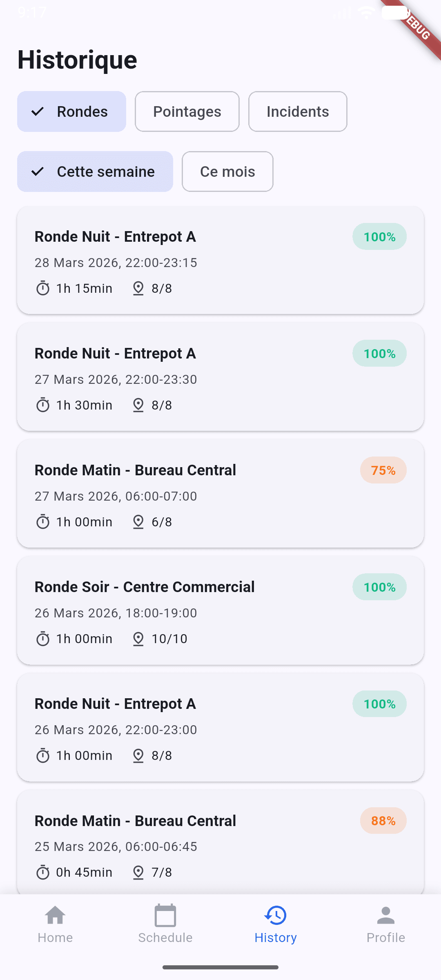The width and height of the screenshot is (441, 980).
Task: Tap 100% badge on 28 Mars round
Action: pos(379,237)
